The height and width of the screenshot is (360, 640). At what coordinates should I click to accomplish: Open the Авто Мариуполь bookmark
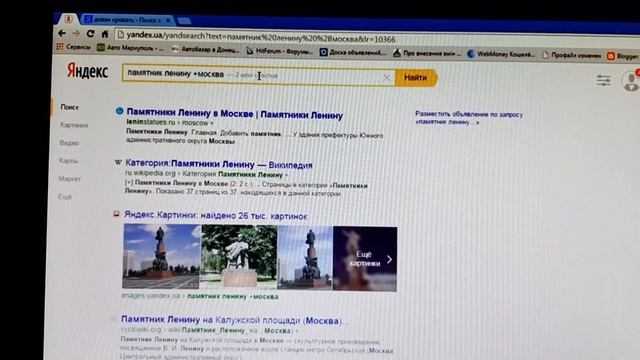point(130,48)
